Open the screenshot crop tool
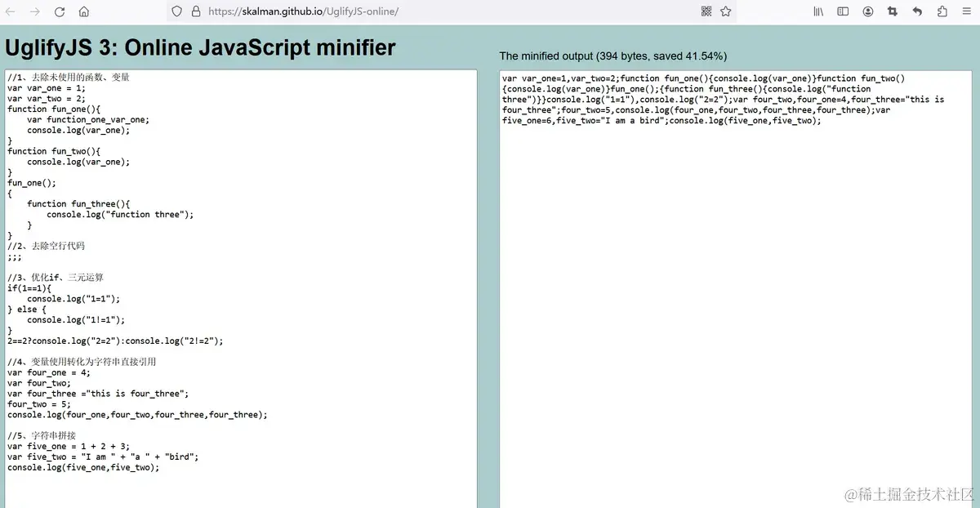The width and height of the screenshot is (980, 508). (x=892, y=11)
